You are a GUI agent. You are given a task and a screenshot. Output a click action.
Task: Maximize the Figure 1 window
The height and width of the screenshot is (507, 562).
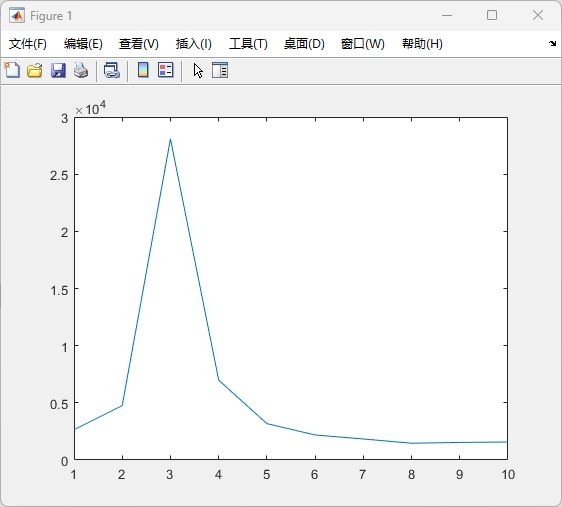tap(492, 15)
